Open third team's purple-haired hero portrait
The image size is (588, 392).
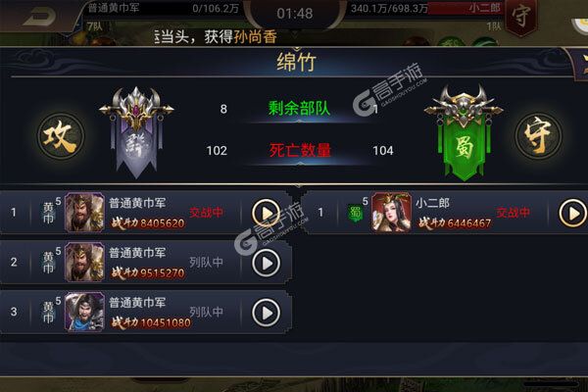(x=84, y=312)
